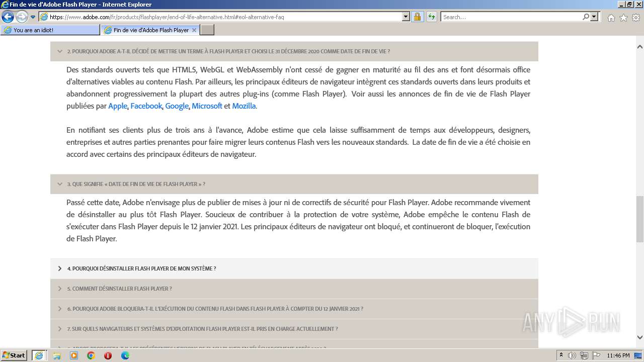Click the taskbar clock showing 11:46 PM
This screenshot has width=644, height=362.
(x=618, y=355)
